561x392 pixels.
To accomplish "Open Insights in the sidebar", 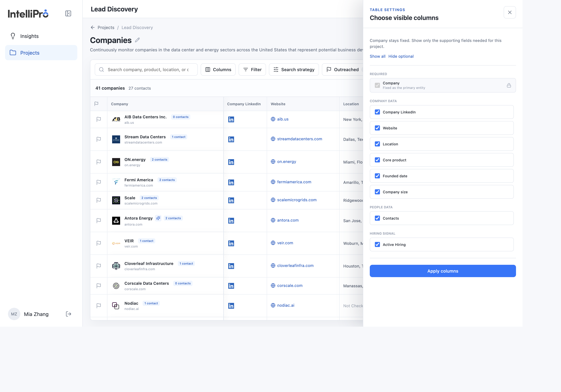I will (x=41, y=36).
